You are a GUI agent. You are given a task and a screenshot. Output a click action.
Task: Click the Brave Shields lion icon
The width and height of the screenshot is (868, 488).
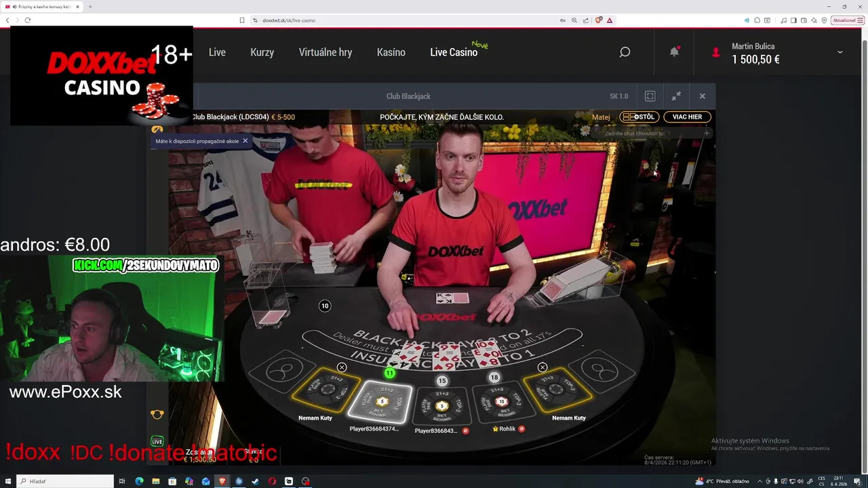(x=599, y=20)
